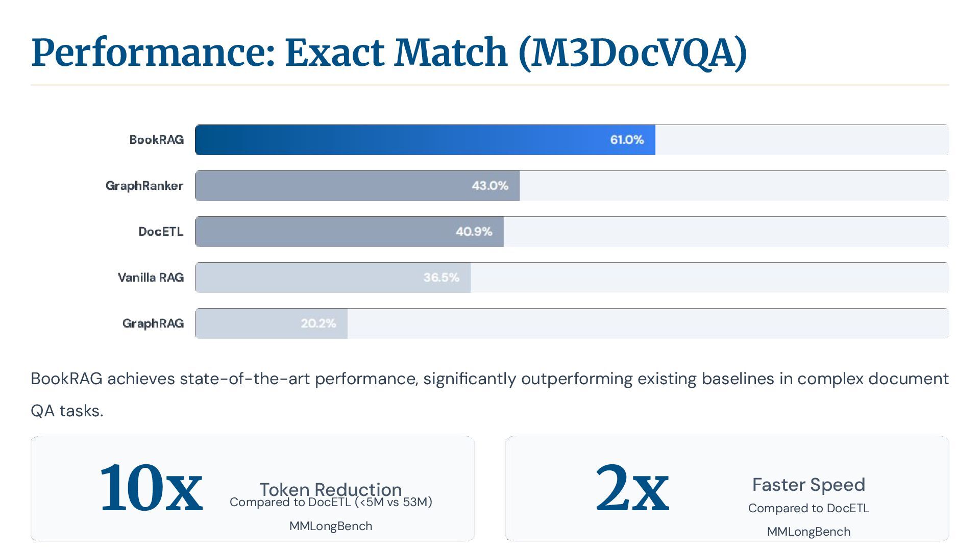Click the 61.0% value label
This screenshot has width=980, height=551.
[627, 140]
